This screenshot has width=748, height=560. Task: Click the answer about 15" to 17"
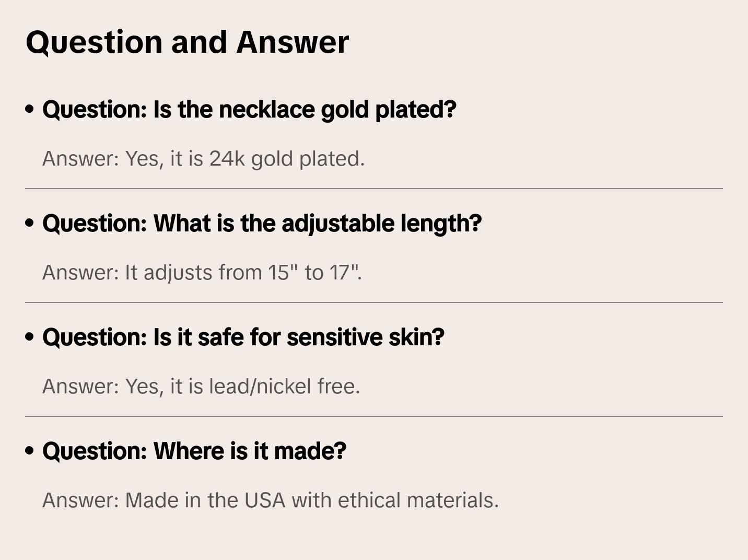[202, 273]
